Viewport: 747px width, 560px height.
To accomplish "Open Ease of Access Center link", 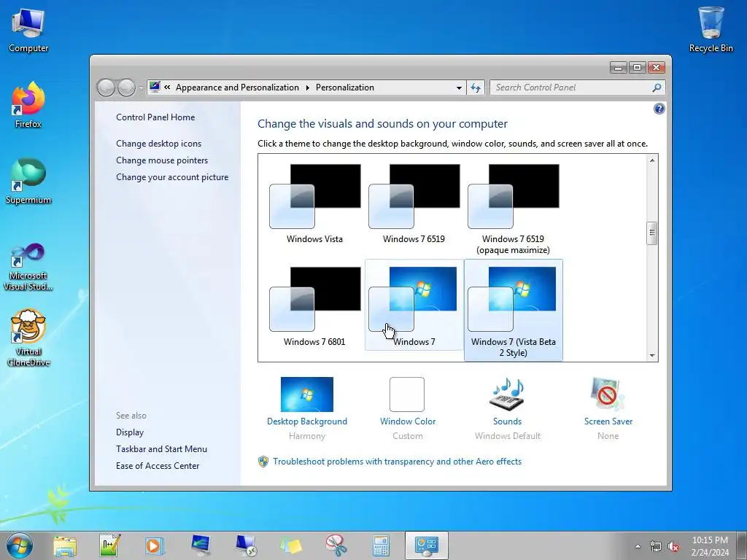I will (x=158, y=466).
